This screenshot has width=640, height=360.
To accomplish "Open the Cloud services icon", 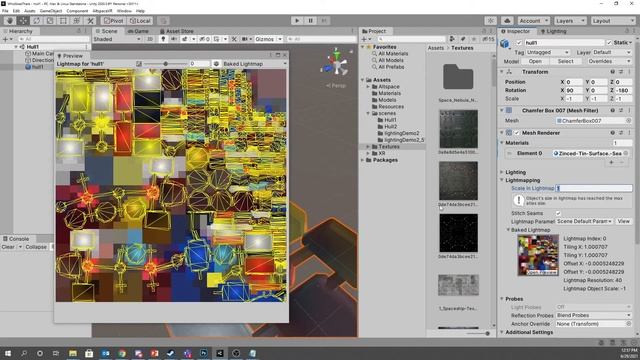I will coord(507,20).
